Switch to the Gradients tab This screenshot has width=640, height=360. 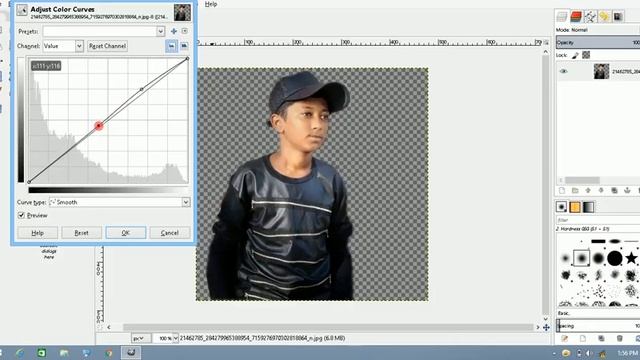(589, 207)
